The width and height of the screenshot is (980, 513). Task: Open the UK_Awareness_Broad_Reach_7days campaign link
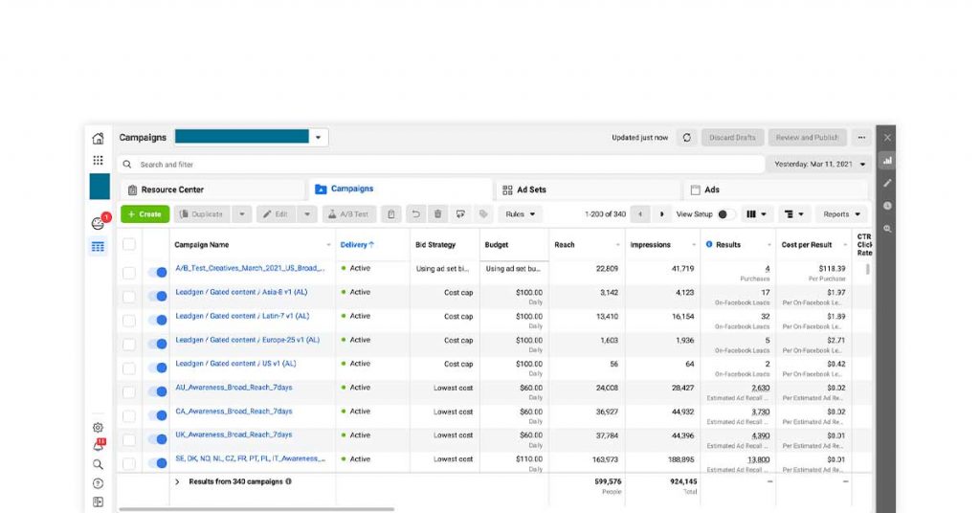click(x=234, y=435)
